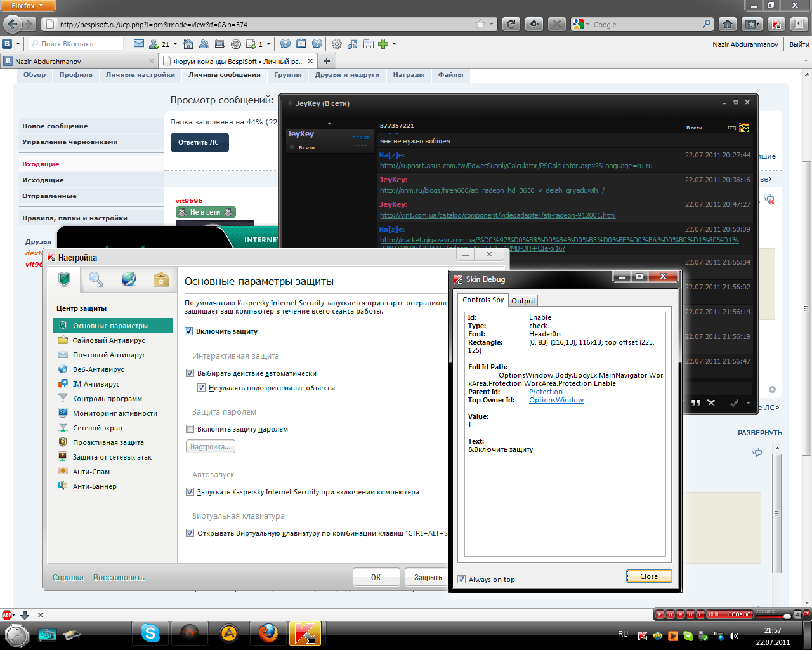Click Close button in Skin Debug window
Image resolution: width=812 pixels, height=650 pixels.
pos(648,576)
